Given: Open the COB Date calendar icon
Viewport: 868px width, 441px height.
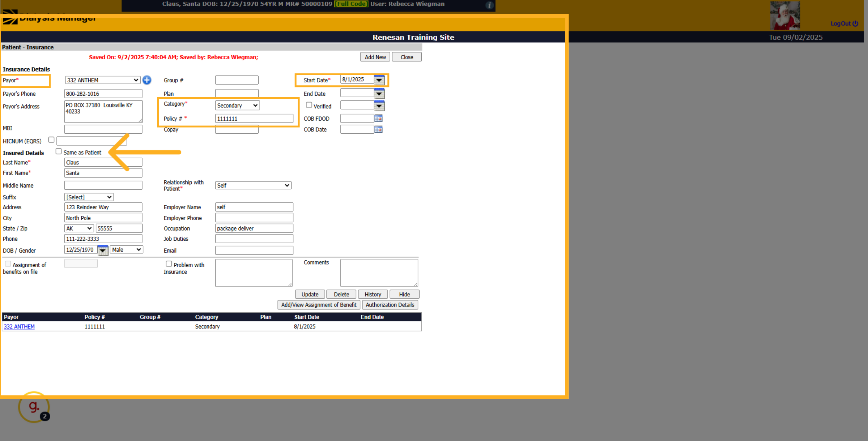Looking at the screenshot, I should (x=378, y=129).
